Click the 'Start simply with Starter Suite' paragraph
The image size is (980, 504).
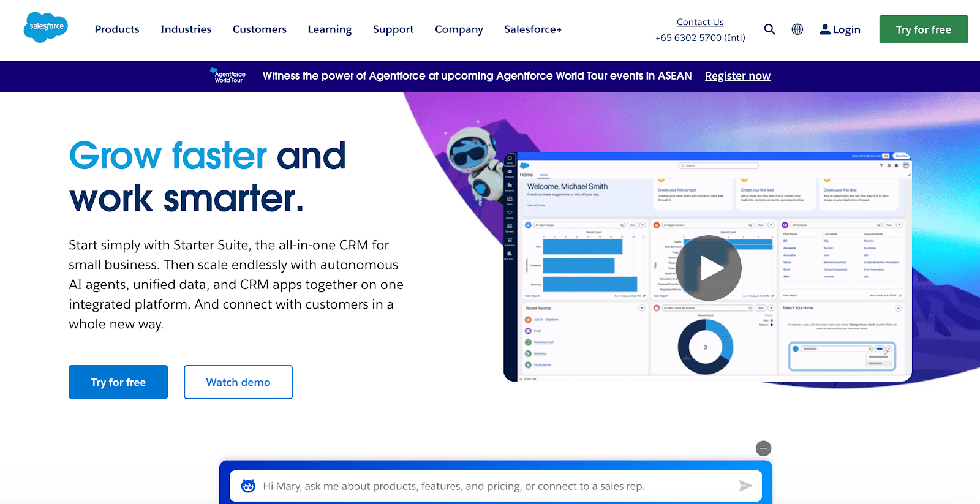tap(236, 284)
